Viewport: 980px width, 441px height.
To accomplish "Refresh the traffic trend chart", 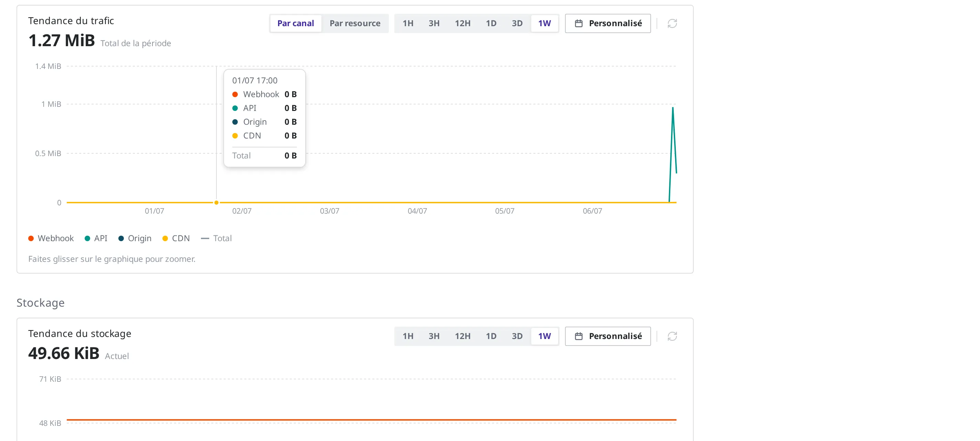I will tap(672, 24).
